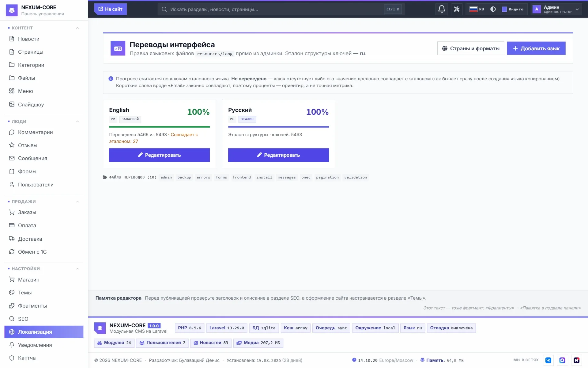Click the 'frontend' translation file tag
Image resolution: width=588 pixels, height=368 pixels.
(x=242, y=177)
